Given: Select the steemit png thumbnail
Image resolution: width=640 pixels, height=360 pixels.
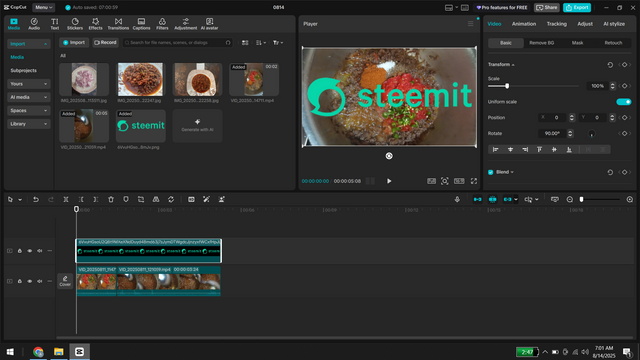Looking at the screenshot, I should (x=141, y=126).
